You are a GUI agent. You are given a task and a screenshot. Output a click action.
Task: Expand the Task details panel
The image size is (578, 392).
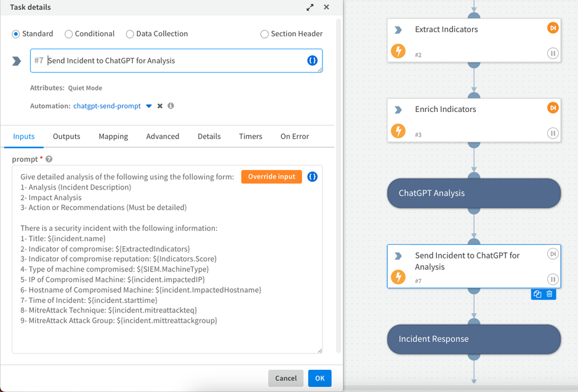click(310, 7)
